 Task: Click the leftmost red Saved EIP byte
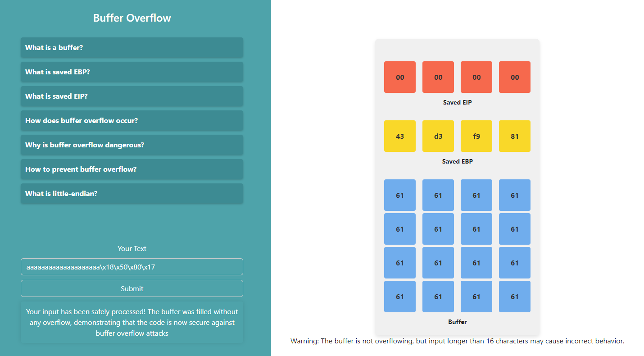pyautogui.click(x=400, y=77)
